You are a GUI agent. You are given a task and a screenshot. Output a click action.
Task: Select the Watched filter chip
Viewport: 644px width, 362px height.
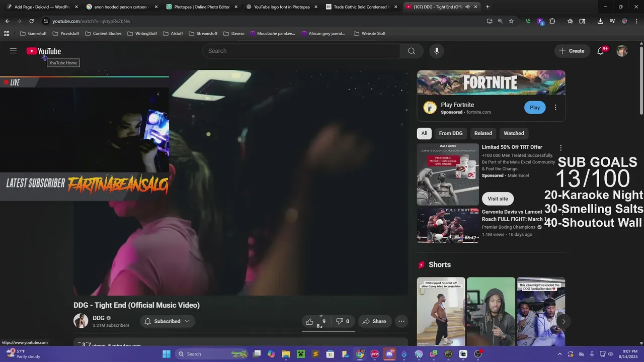click(514, 133)
